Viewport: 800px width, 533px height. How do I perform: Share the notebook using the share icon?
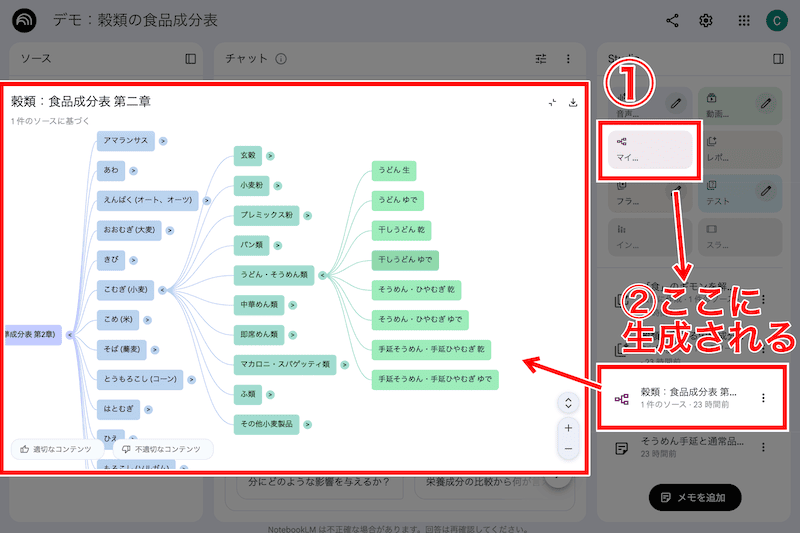pos(672,20)
